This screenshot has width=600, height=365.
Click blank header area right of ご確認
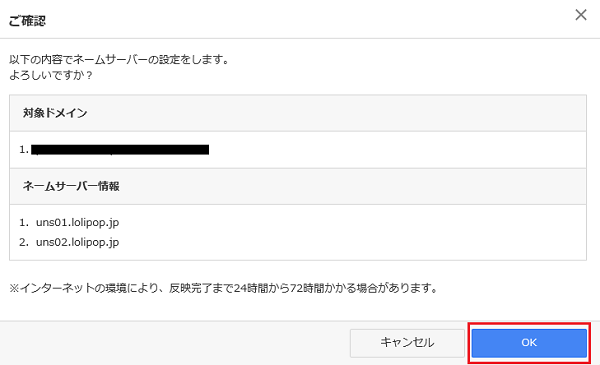tap(306, 20)
